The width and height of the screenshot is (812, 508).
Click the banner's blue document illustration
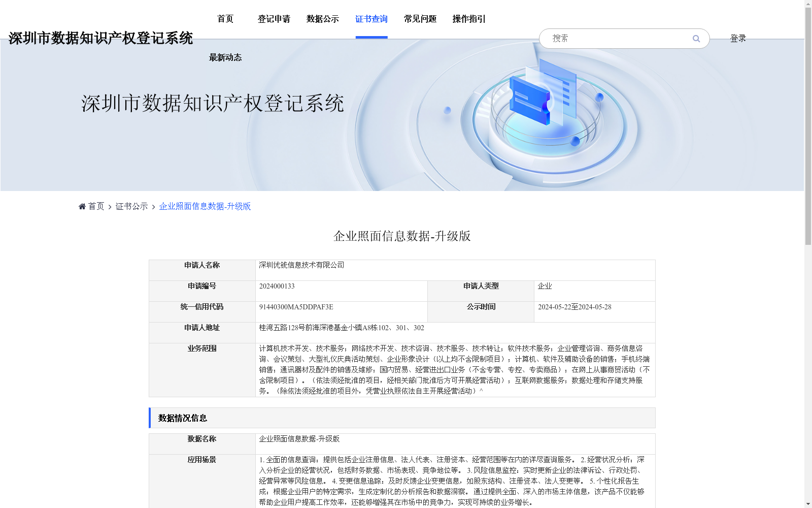click(543, 91)
